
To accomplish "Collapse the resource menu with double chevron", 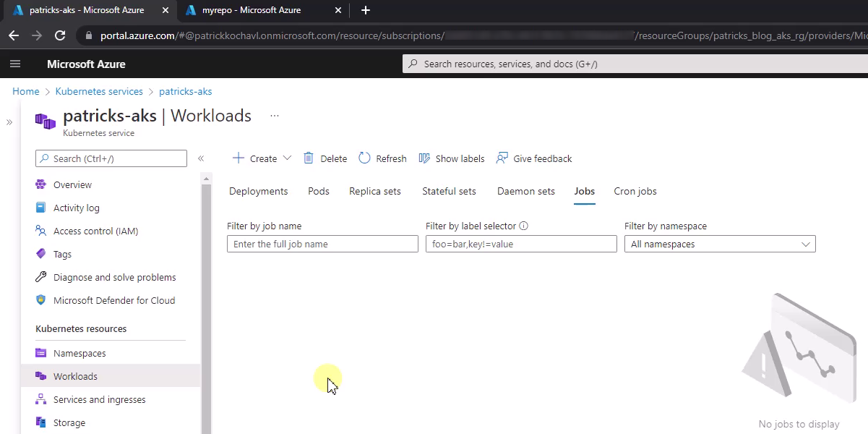I will (x=201, y=158).
